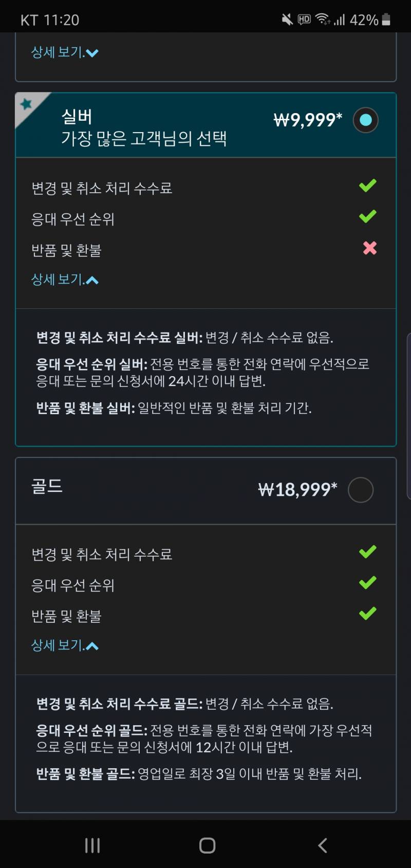
Task: Click green check beside 응대 우선 순위 in 골드 plan
Action: 367,582
